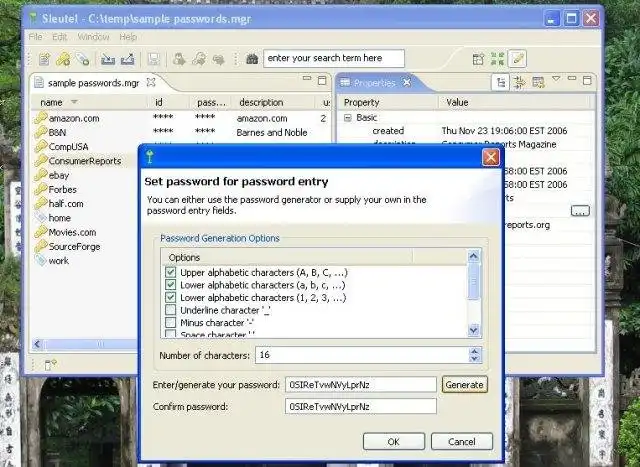Open the Properties view menu triangle
The width and height of the screenshot is (640, 467).
(x=556, y=78)
